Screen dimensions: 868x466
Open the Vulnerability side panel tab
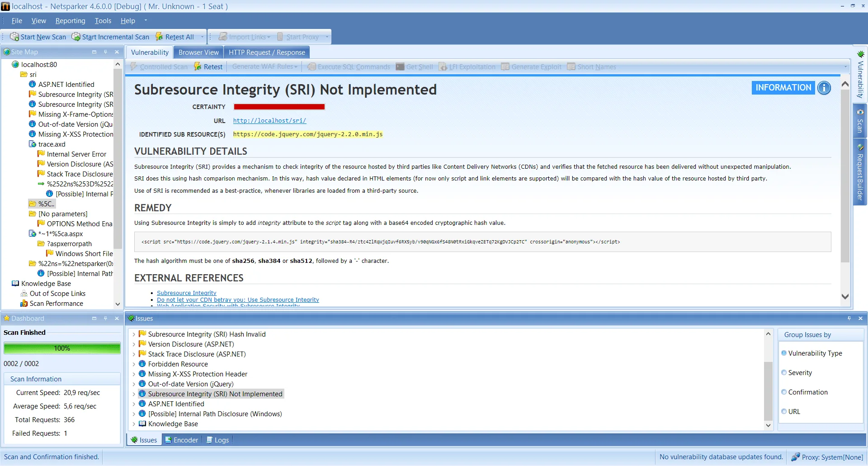pos(860,75)
